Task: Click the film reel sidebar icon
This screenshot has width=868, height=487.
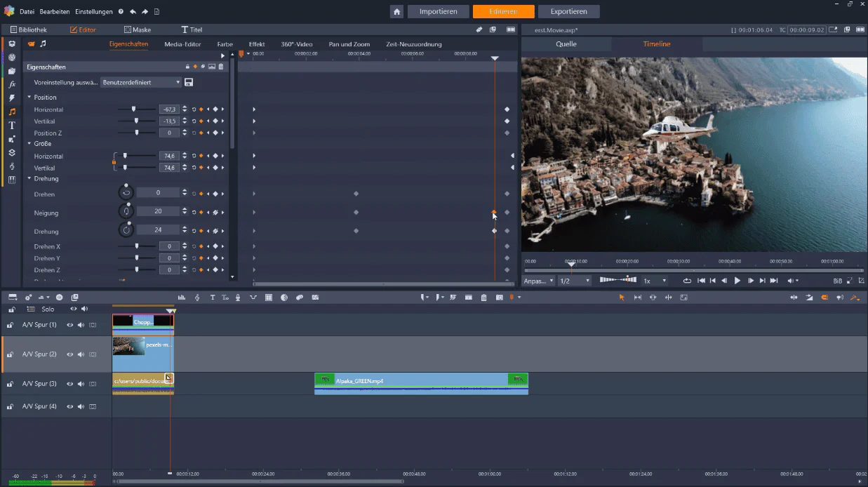Action: 12,58
